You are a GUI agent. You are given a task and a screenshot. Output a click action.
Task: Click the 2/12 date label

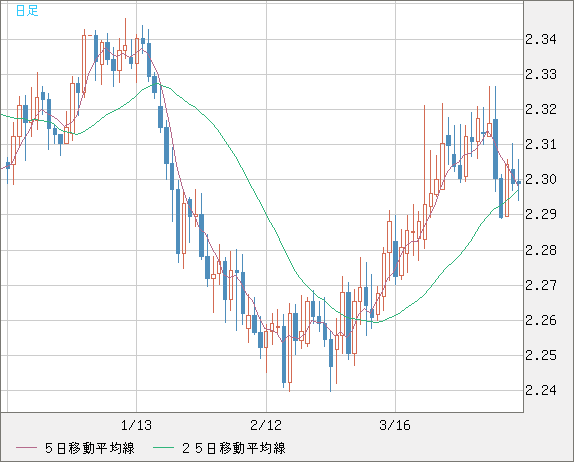pos(266,425)
